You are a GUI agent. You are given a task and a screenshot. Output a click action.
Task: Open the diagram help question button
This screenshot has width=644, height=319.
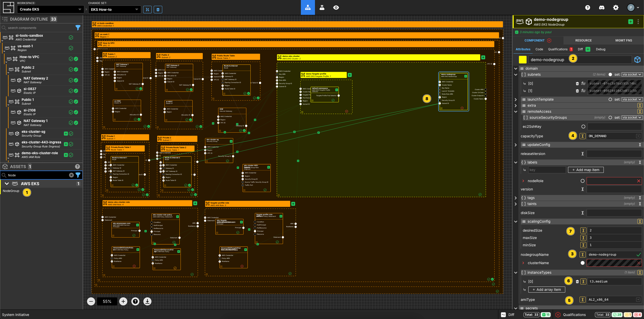[x=135, y=301]
